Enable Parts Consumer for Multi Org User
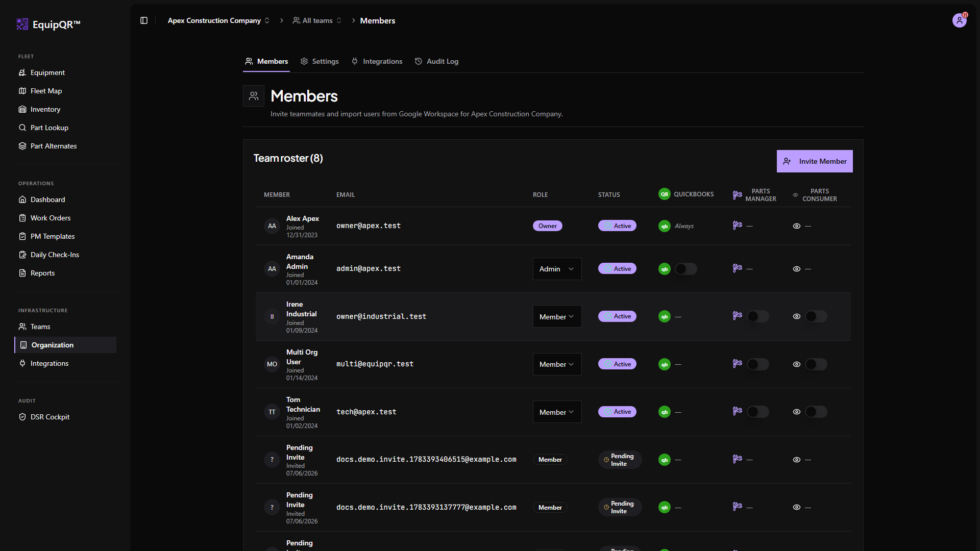The width and height of the screenshot is (980, 551). (x=816, y=364)
